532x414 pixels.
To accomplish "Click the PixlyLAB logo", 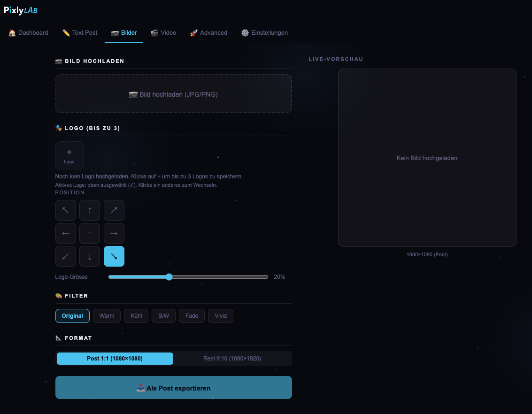I will pyautogui.click(x=21, y=10).
